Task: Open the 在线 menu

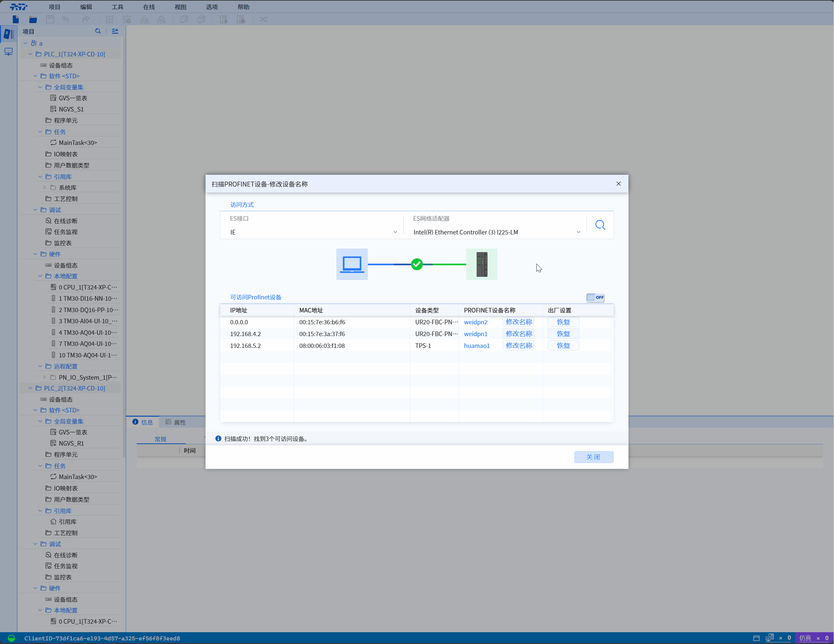Action: (x=149, y=7)
